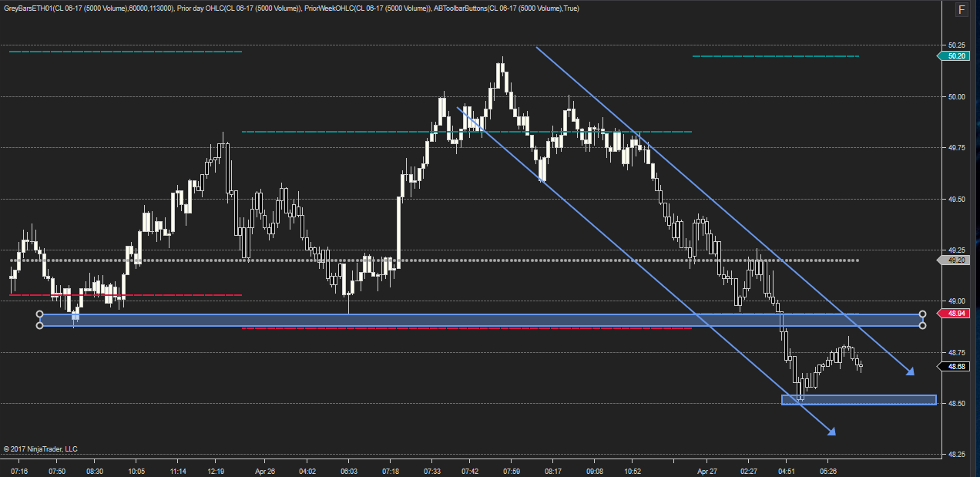The height and width of the screenshot is (477, 980).
Task: Click the 07:16 time axis label
Action: (20, 470)
